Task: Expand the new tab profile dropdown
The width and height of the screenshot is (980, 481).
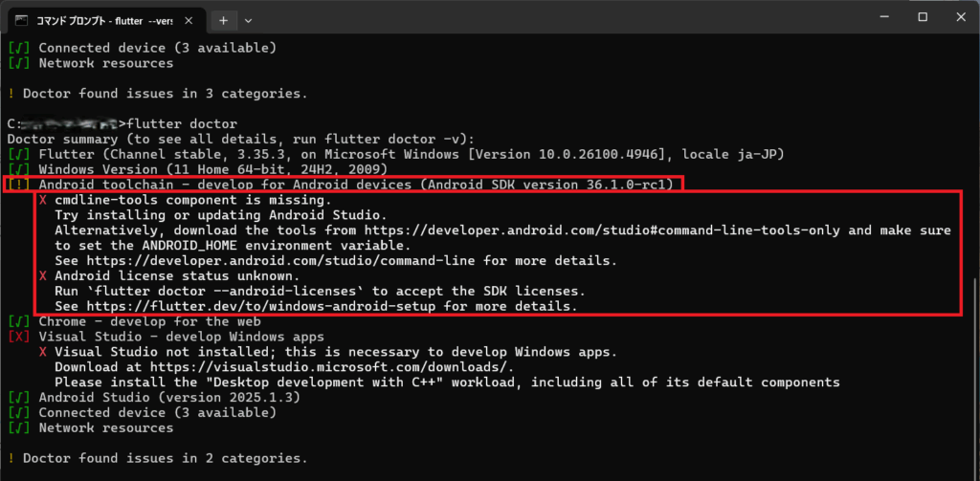Action: (249, 19)
